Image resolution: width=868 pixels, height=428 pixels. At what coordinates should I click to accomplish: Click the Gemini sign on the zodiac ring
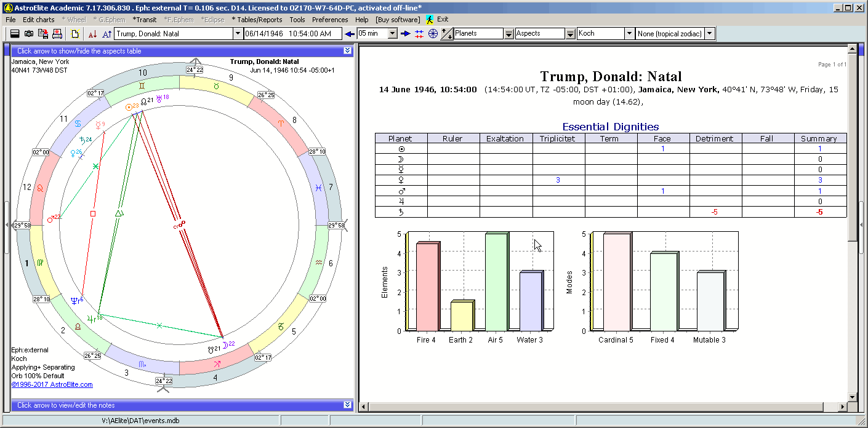(x=142, y=85)
